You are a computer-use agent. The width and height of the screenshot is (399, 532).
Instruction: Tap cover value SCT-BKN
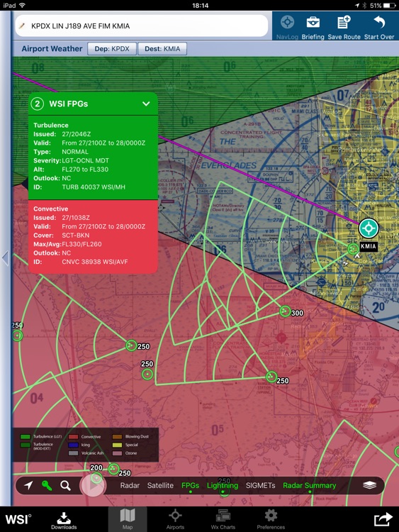[x=76, y=235]
